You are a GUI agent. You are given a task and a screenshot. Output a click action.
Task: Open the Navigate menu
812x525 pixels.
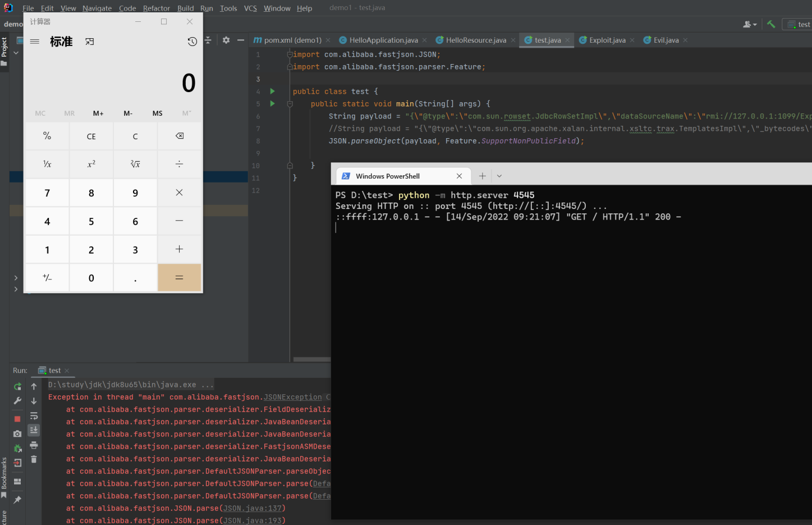(97, 8)
